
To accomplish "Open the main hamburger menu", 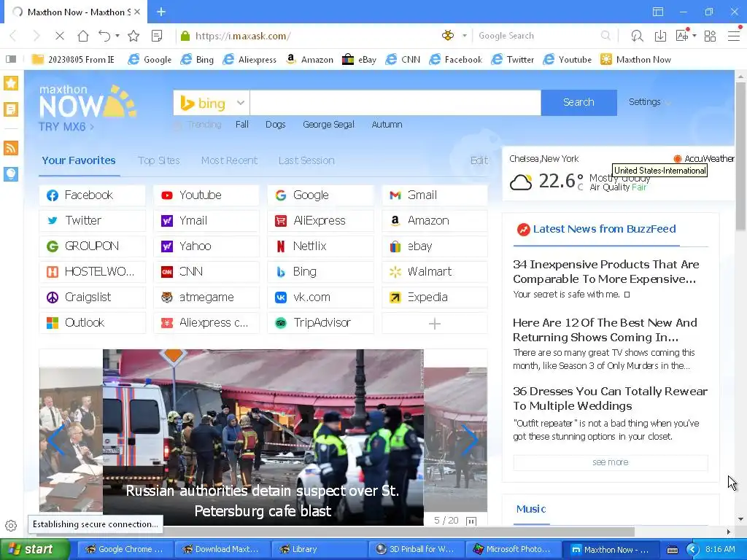I will coord(734,36).
